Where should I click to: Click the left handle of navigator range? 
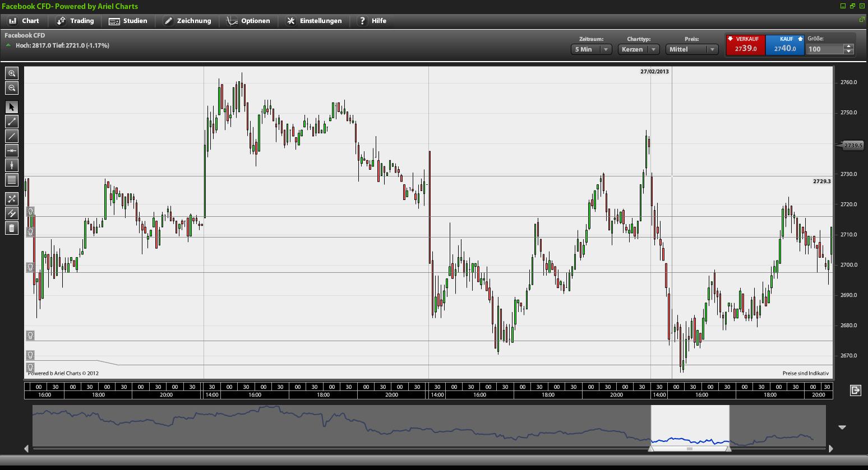coord(651,448)
